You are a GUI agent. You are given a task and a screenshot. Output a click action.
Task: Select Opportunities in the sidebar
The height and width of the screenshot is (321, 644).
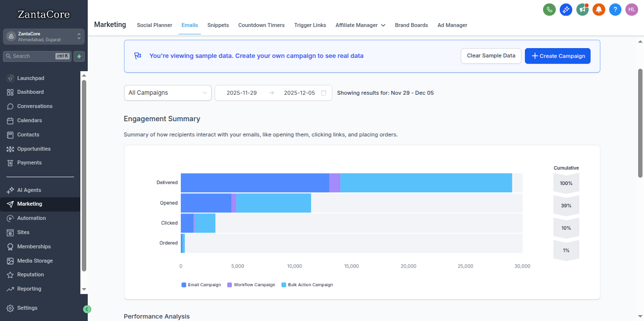34,149
